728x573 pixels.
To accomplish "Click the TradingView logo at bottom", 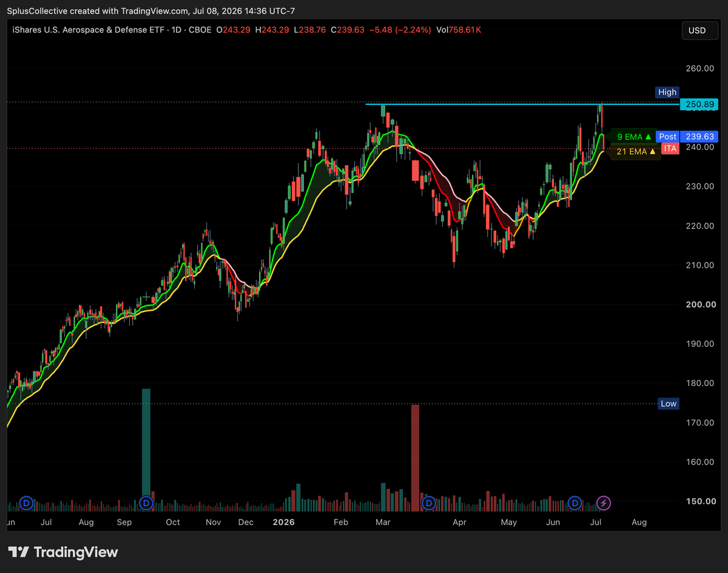I will point(63,552).
